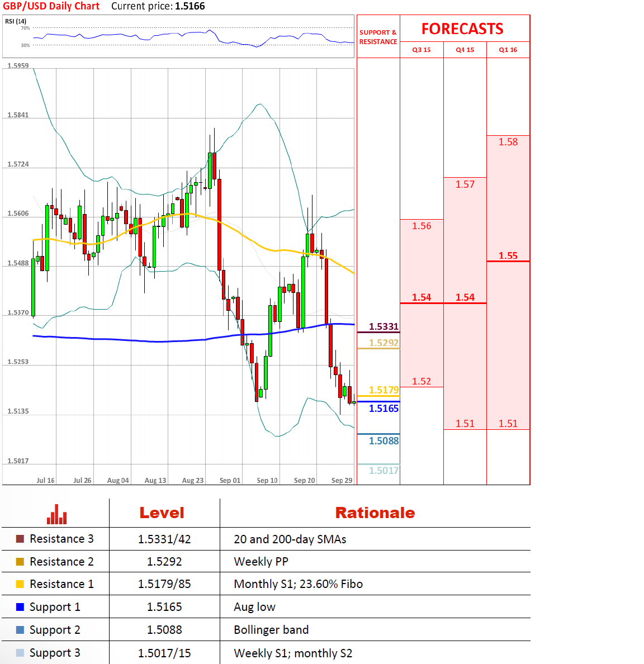Click the Support 1 blue swatch
This screenshot has width=644, height=664.
(x=20, y=607)
